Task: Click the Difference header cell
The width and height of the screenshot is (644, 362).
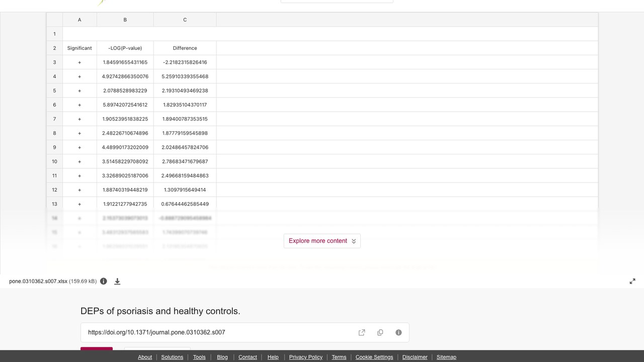Action: pyautogui.click(x=185, y=48)
